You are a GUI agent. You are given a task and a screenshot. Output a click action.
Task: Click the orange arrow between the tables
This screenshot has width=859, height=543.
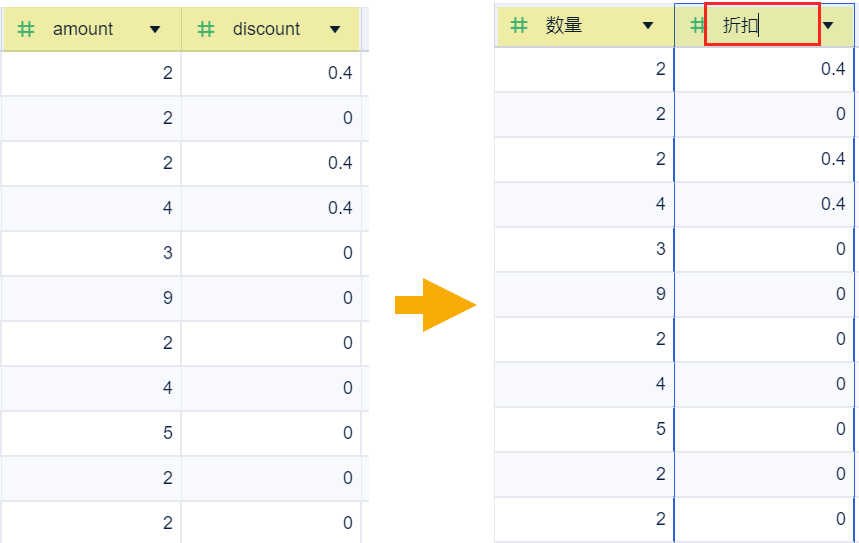click(x=434, y=304)
